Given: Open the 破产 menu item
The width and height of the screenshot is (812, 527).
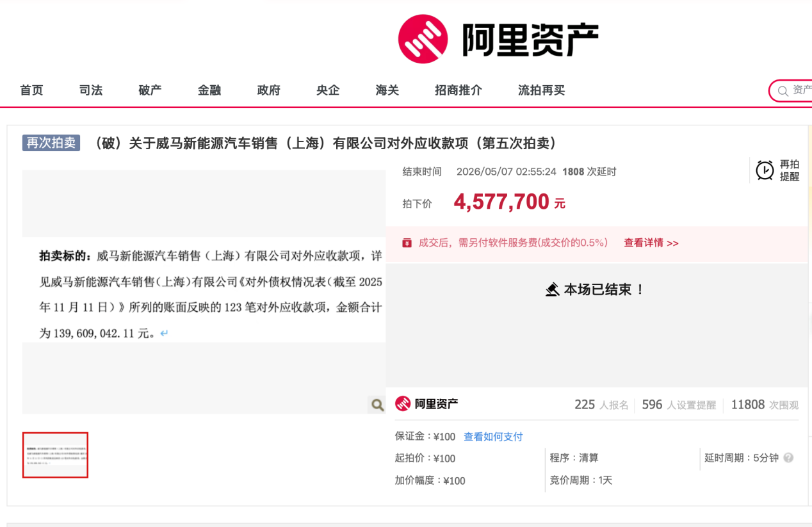Looking at the screenshot, I should 150,90.
